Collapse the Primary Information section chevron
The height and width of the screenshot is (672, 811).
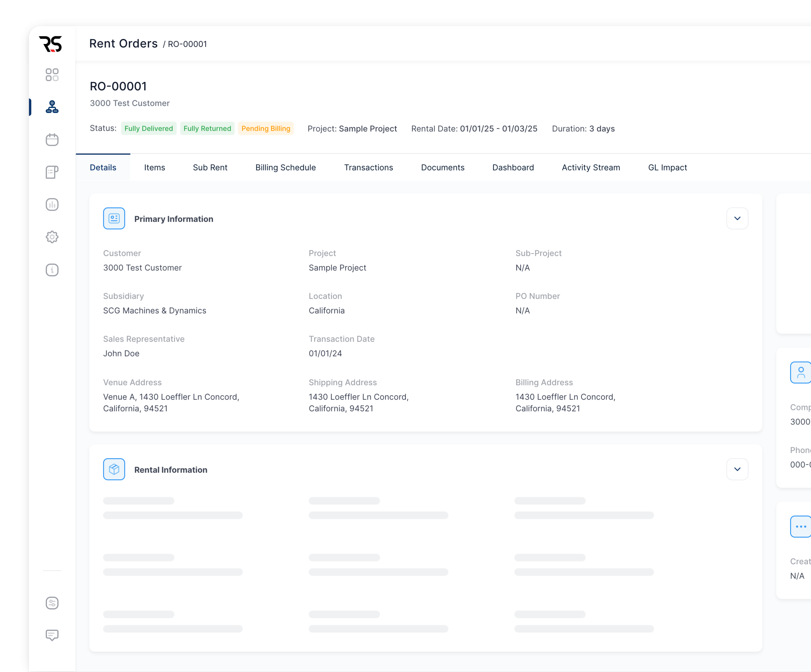click(737, 219)
